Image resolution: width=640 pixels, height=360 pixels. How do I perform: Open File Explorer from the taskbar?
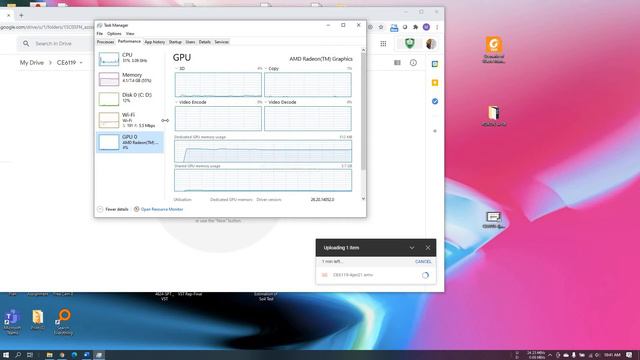click(49, 355)
